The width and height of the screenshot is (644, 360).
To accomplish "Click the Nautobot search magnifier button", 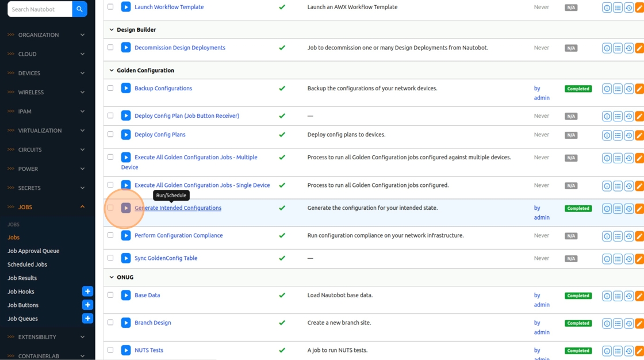I will point(79,9).
